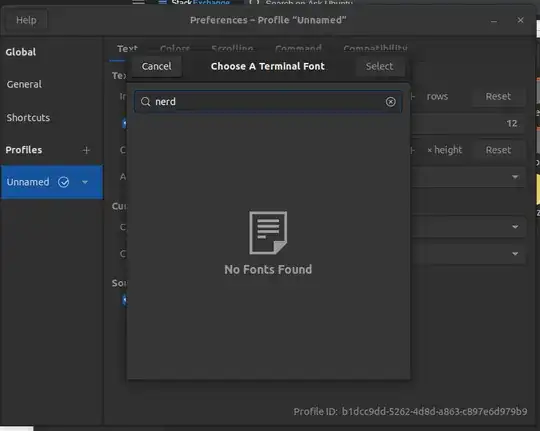Add a new profile with plus icon
This screenshot has width=540, height=431.
86,150
